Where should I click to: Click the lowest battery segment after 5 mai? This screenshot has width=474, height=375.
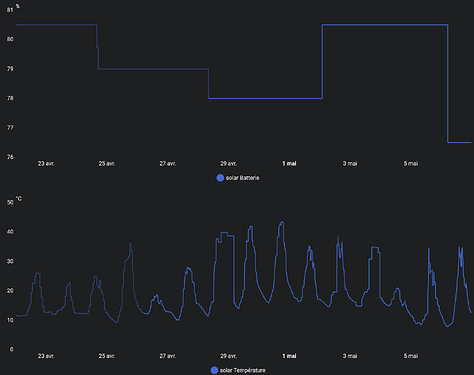coord(459,142)
